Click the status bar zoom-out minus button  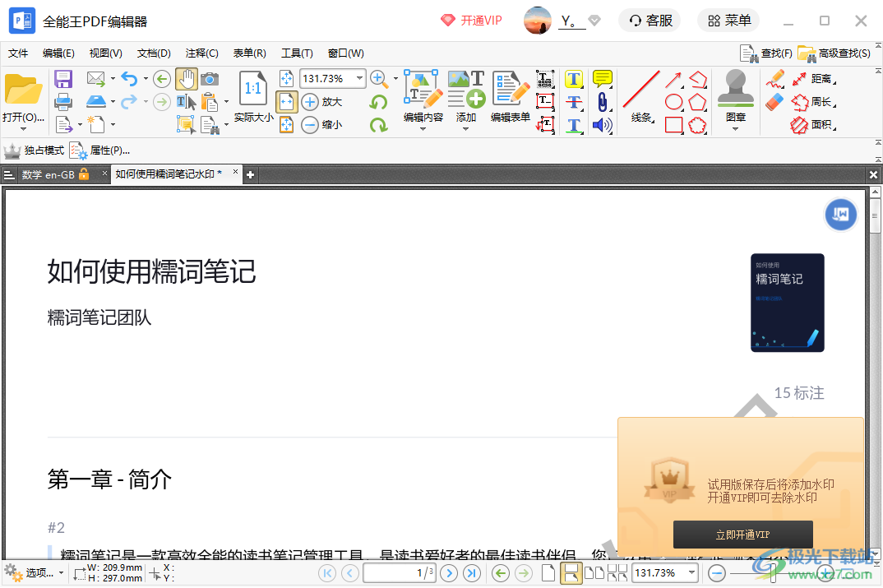click(716, 573)
